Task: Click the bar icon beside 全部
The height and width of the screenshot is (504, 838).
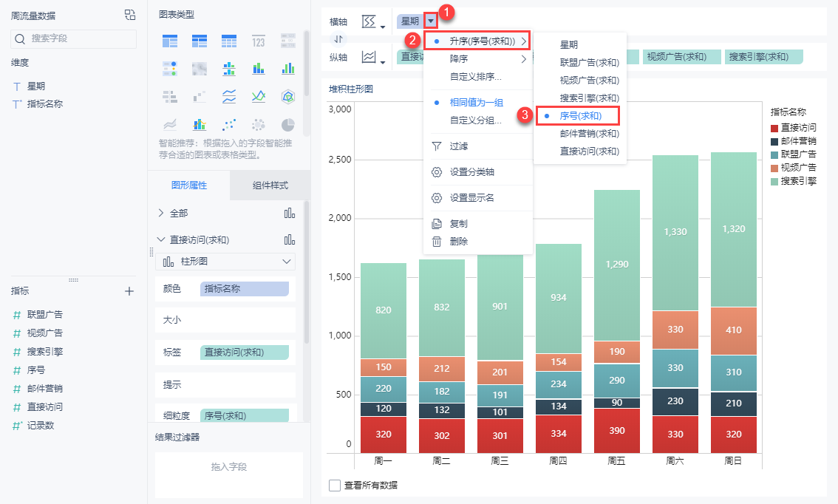Action: point(289,214)
